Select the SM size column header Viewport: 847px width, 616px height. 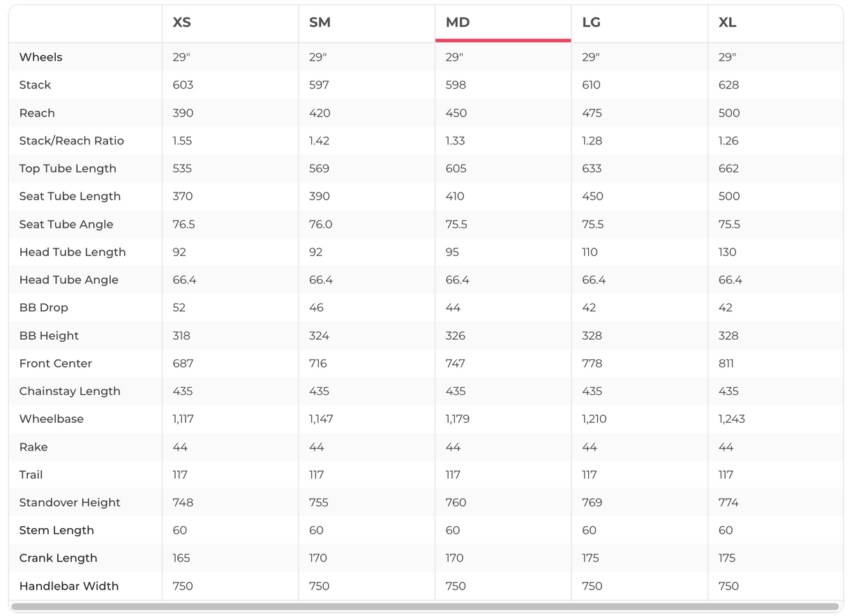(x=320, y=22)
